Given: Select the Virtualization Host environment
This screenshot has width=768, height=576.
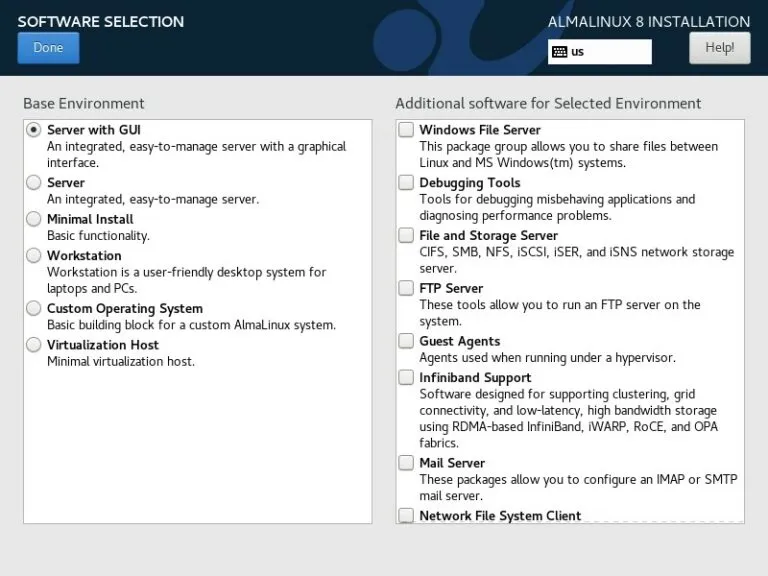Looking at the screenshot, I should click(x=33, y=345).
